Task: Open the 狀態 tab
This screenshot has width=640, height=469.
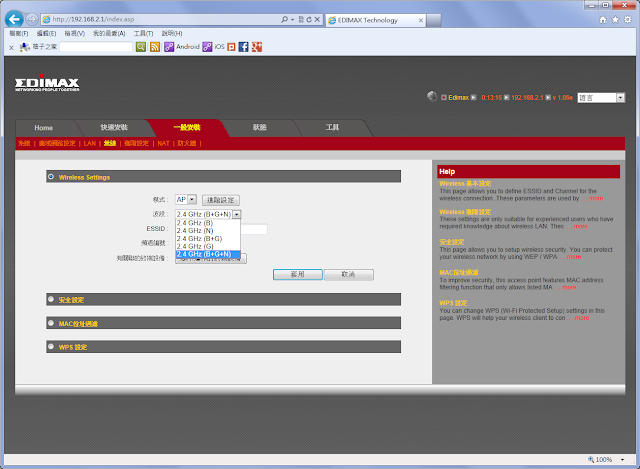Action: [260, 127]
